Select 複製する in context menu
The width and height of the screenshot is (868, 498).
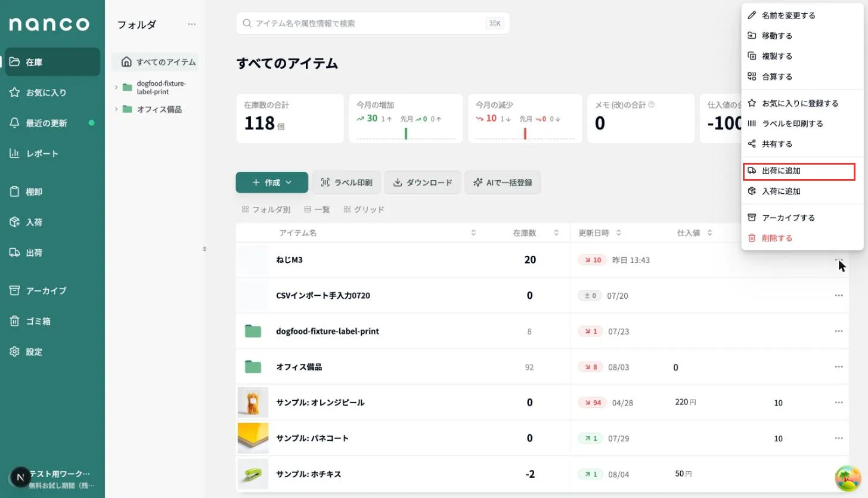click(802, 56)
